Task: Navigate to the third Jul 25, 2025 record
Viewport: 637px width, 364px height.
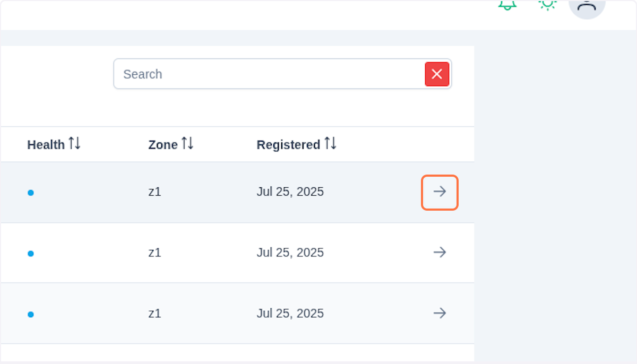Action: [440, 313]
